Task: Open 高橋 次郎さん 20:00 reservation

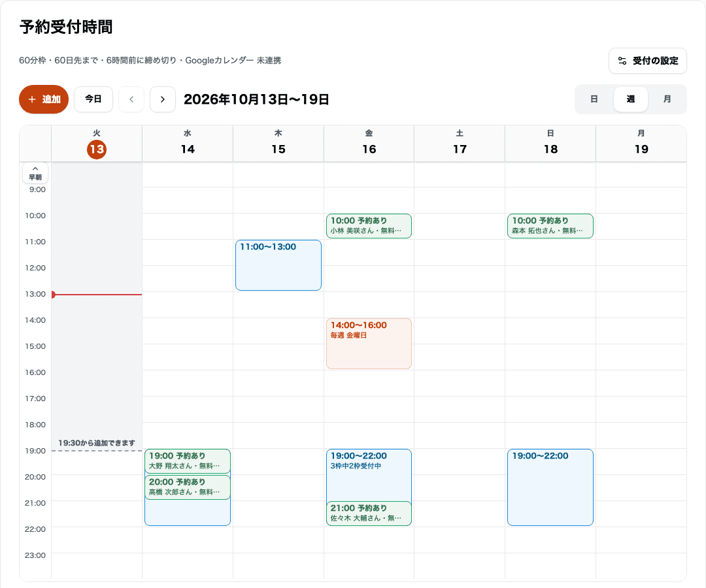Action: pos(188,487)
